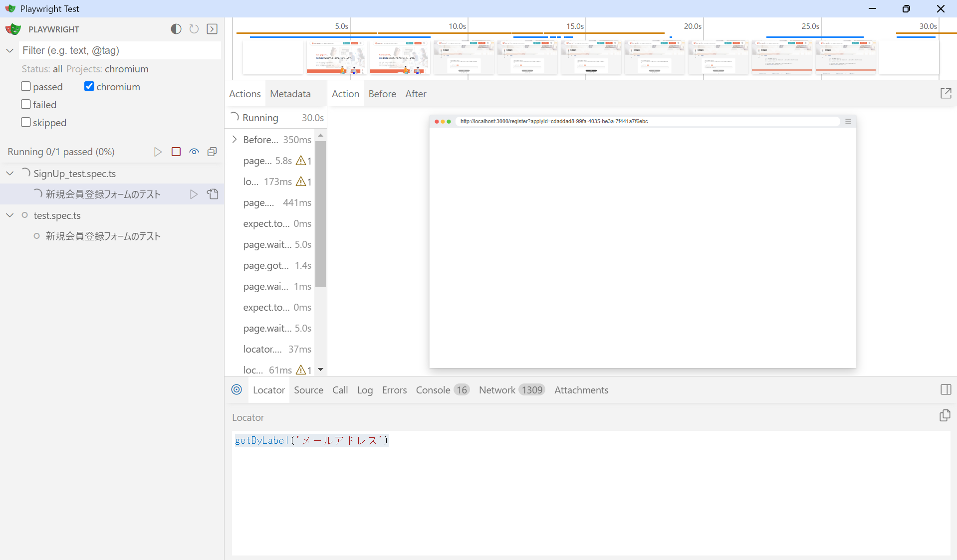Viewport: 957px width, 560px height.
Task: Toggle the output terminal icon
Action: 212,29
